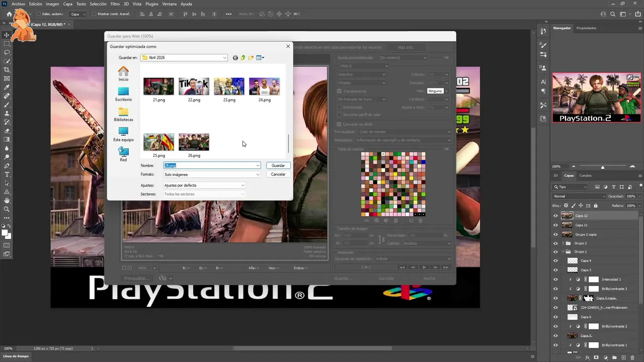Toggle Selec. autom. checkbox
The width and height of the screenshot is (644, 362).
pyautogui.click(x=39, y=14)
